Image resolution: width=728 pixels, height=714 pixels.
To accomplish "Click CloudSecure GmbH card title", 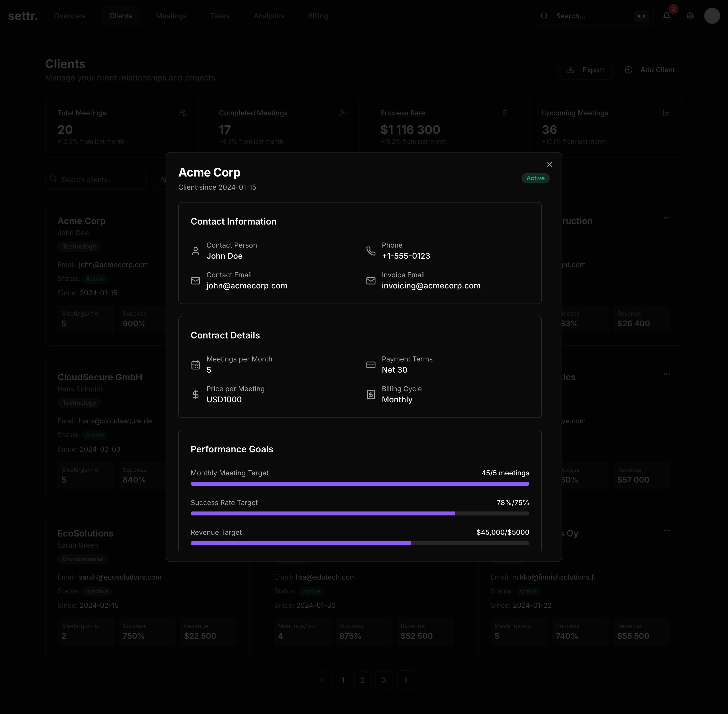I will tap(100, 377).
